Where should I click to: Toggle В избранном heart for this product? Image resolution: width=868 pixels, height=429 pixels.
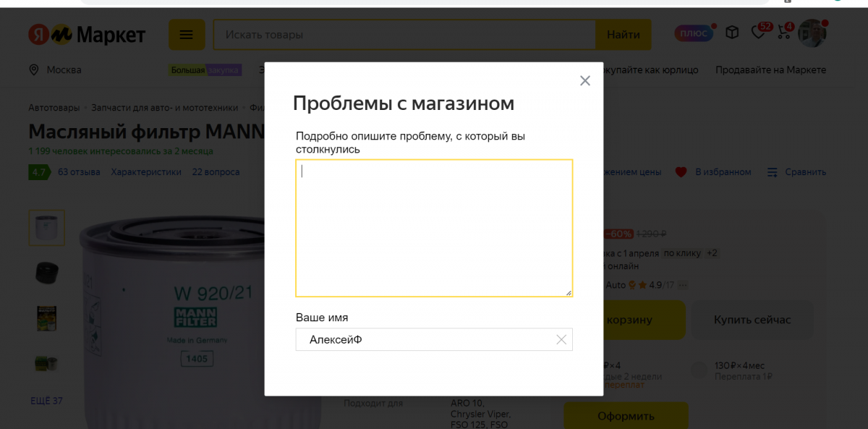pyautogui.click(x=713, y=172)
